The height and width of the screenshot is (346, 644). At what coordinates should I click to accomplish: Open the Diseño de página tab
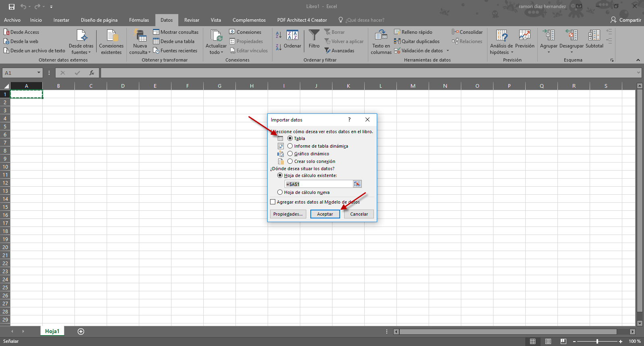(x=99, y=20)
